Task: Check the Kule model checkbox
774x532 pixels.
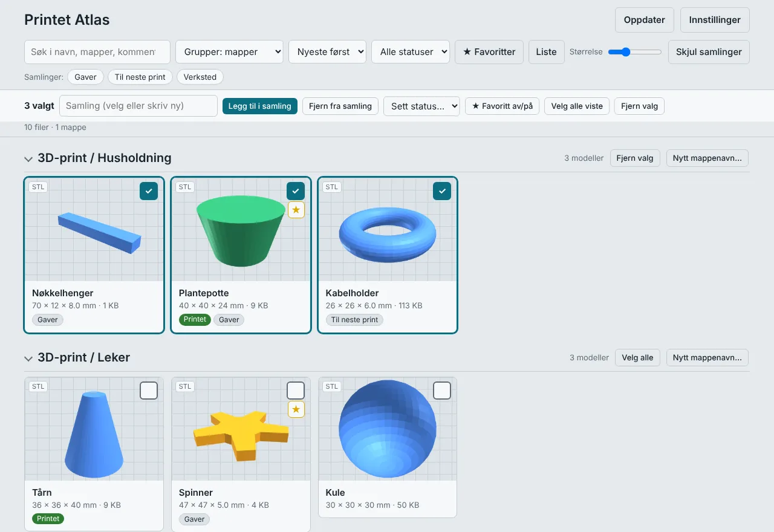Action: [x=442, y=391]
